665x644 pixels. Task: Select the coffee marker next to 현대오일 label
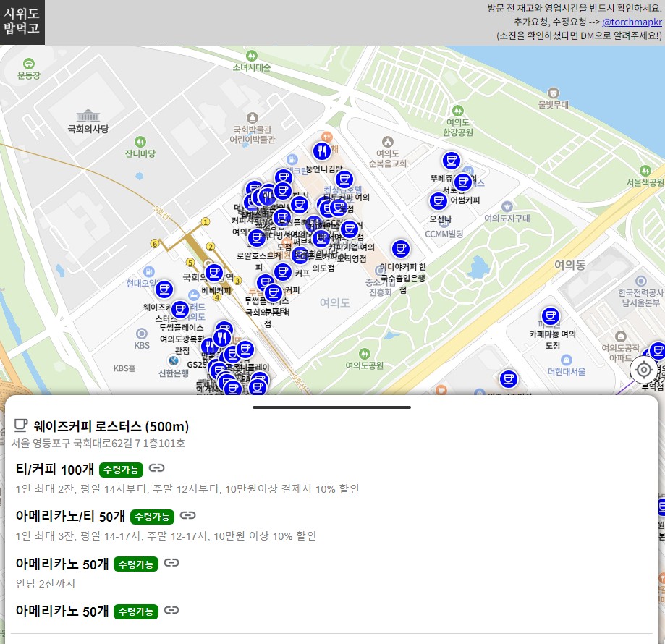pos(164,289)
